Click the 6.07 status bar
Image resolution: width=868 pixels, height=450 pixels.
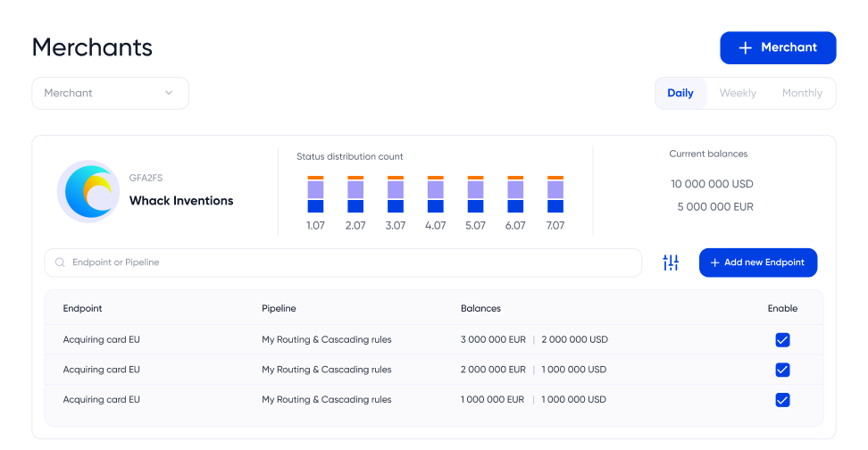click(515, 195)
